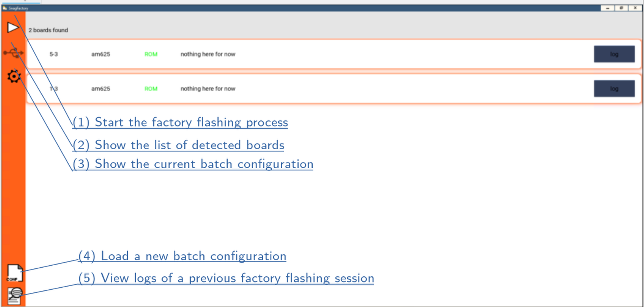644x307 pixels.
Task: Click the am625 label in the second board row
Action: (101, 89)
